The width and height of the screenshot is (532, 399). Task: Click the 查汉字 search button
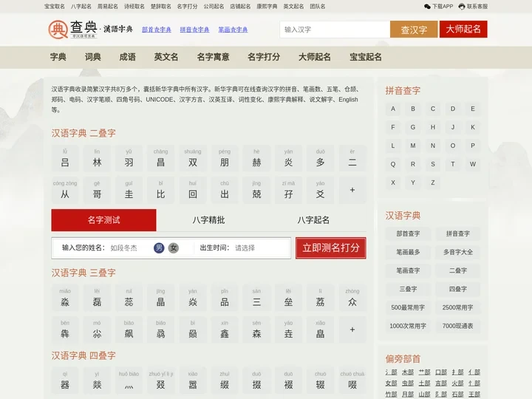click(x=414, y=30)
